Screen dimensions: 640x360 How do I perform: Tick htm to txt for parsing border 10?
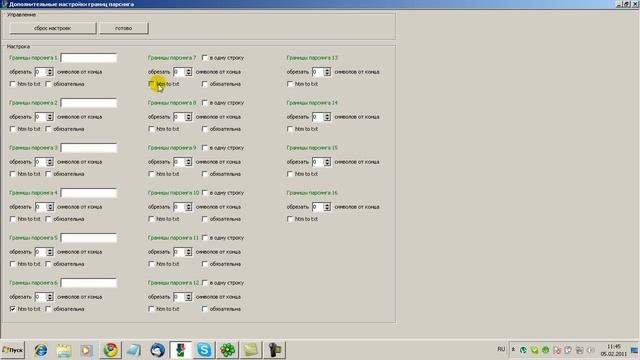coord(151,219)
